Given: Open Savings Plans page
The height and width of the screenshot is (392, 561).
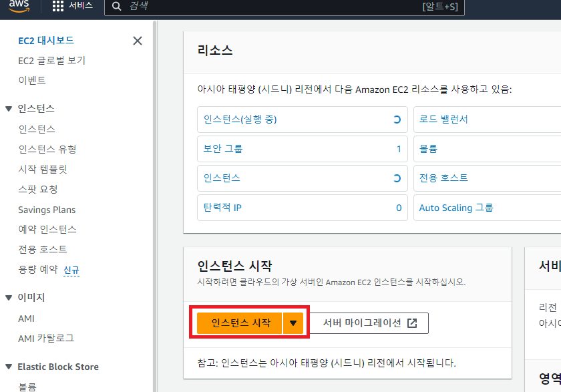Looking at the screenshot, I should tap(47, 210).
